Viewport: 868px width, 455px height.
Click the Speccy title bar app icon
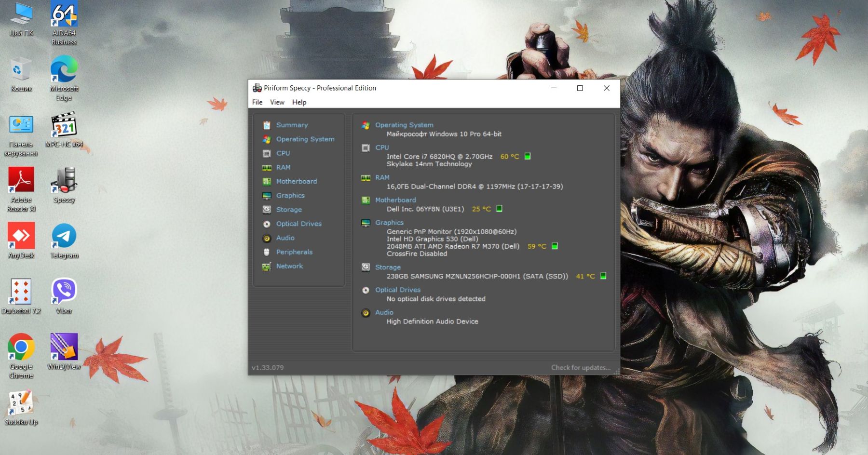(x=257, y=88)
